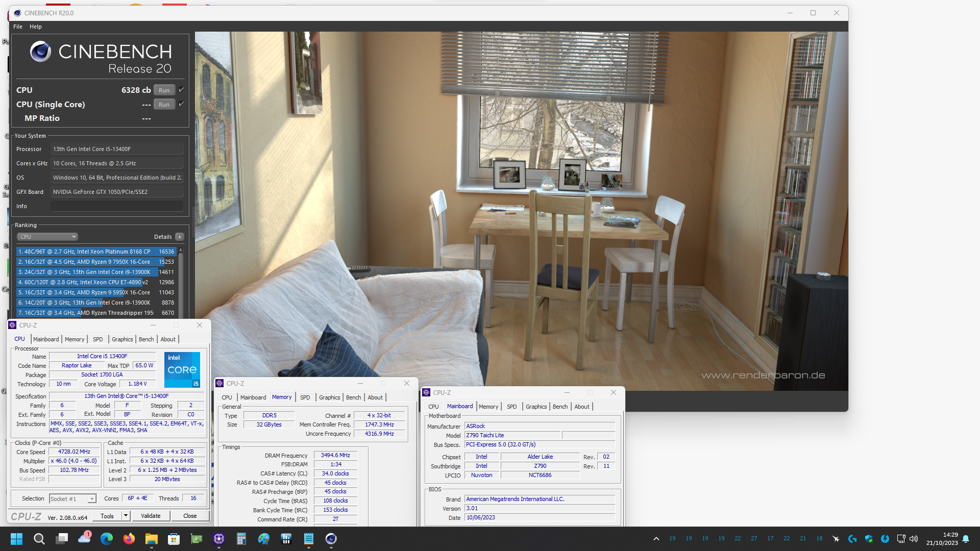This screenshot has height=551, width=980.
Task: Select ranking row 24C/32T 13th Gen Core i9-13900K
Action: (x=96, y=272)
